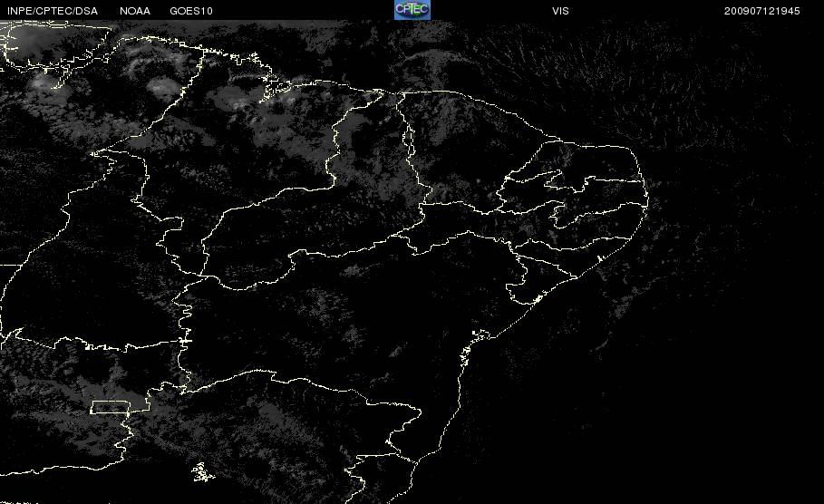Select the easternmost tip of the coastline
The image size is (824, 504).
645,199
